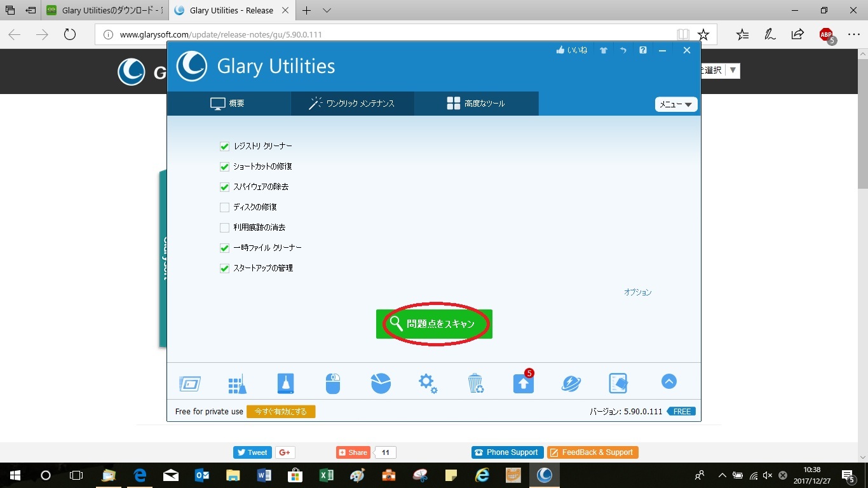Open the オプション link
This screenshot has width=868, height=488.
click(638, 292)
